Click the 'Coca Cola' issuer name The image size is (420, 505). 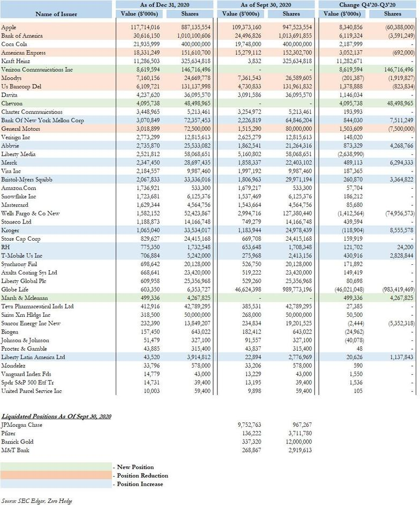point(14,44)
